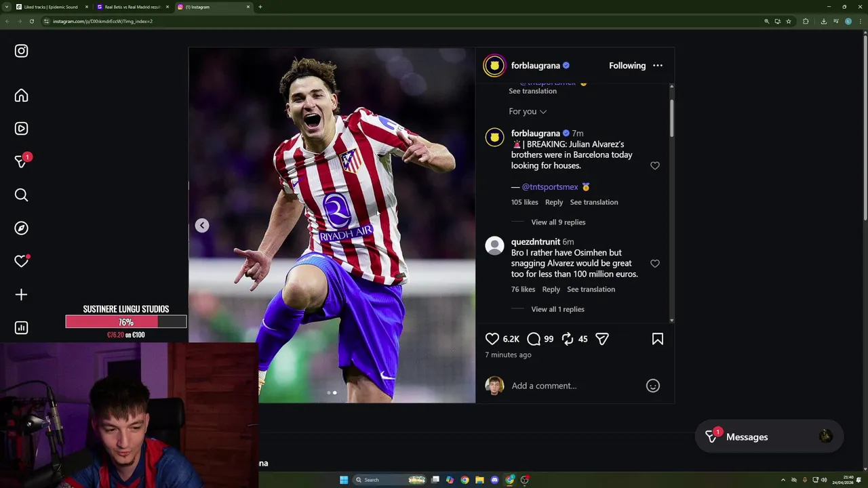Open forblaugrana username in post header
Image resolution: width=868 pixels, height=488 pixels.
(536, 66)
